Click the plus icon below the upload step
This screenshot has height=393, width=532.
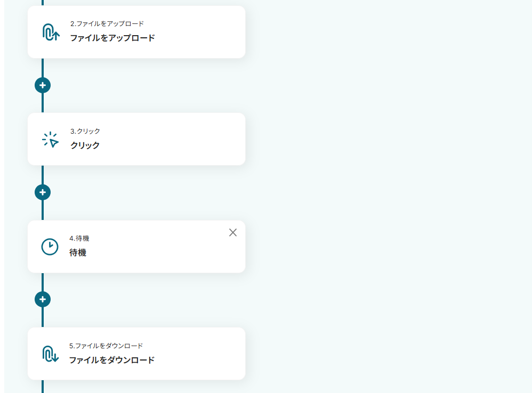(x=42, y=85)
